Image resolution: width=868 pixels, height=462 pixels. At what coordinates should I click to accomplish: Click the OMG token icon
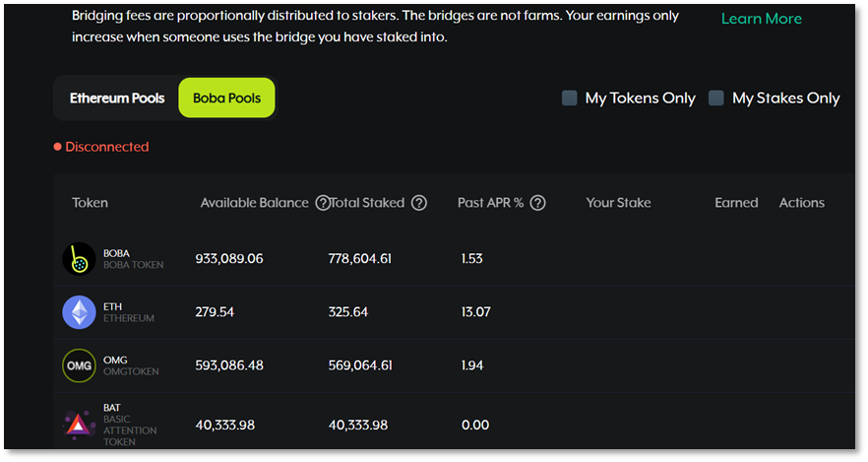79,365
